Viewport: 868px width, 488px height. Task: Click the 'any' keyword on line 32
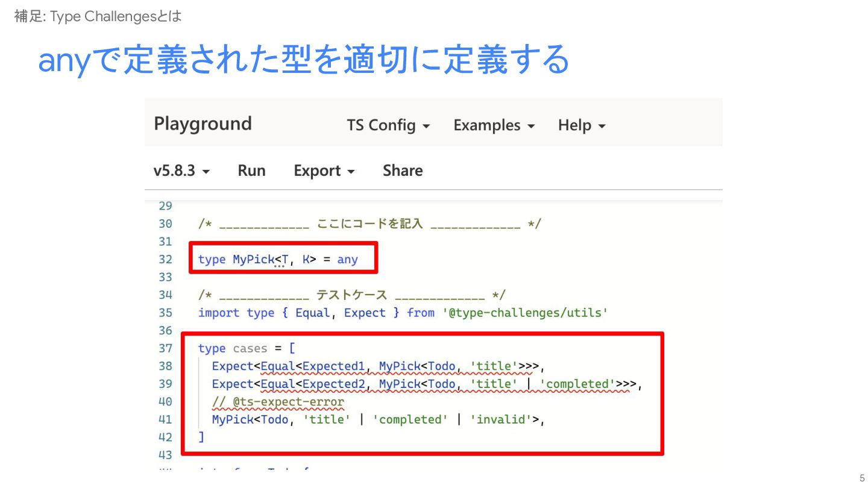pyautogui.click(x=347, y=260)
